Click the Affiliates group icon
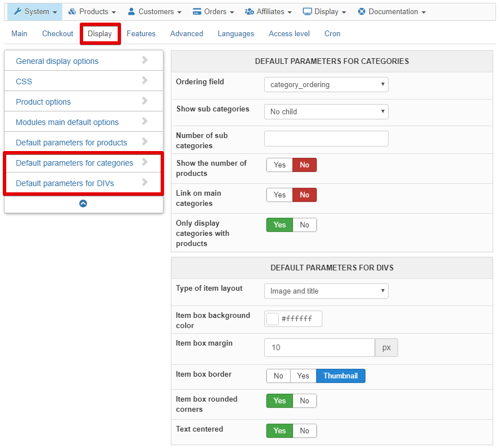Image resolution: width=500 pixels, height=448 pixels. point(249,12)
